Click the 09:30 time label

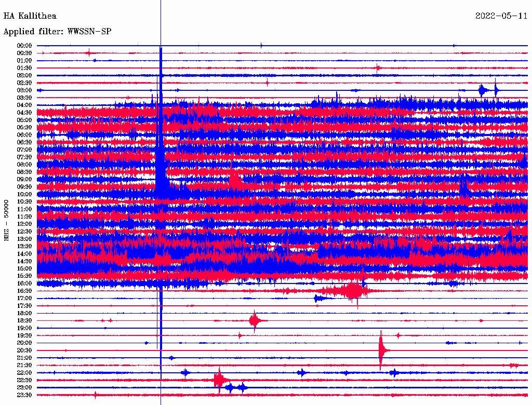click(24, 187)
